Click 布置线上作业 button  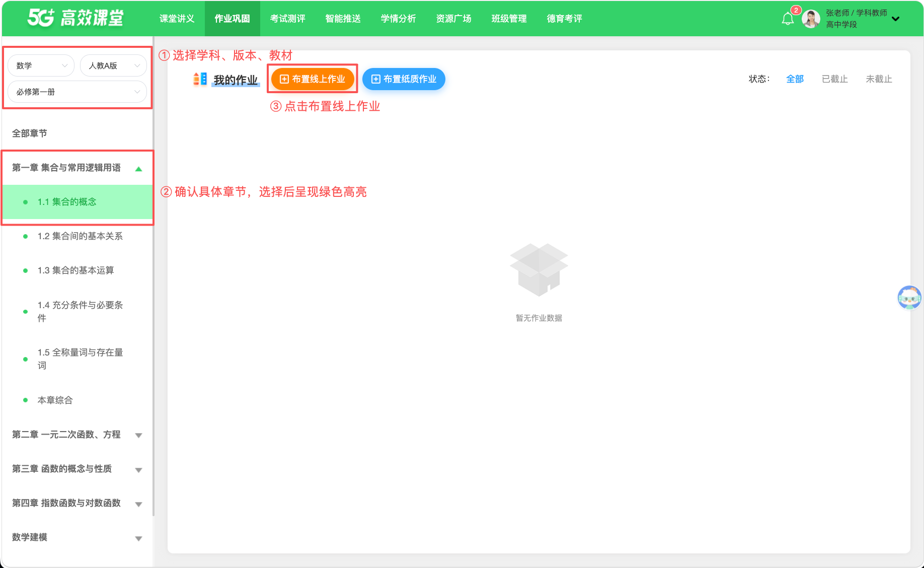coord(313,79)
